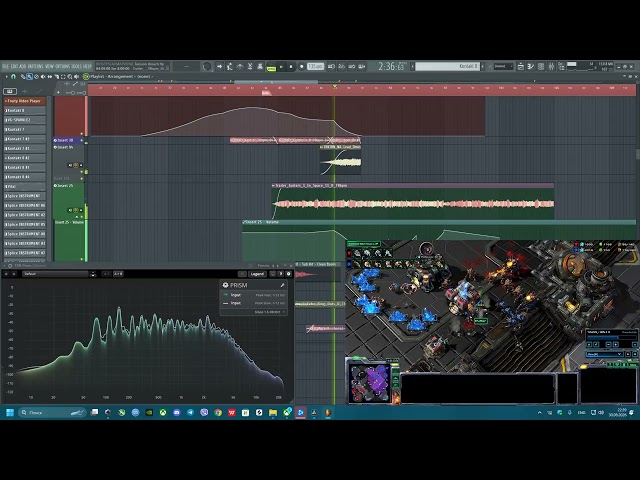Image resolution: width=640 pixels, height=480 pixels.
Task: Open the Windows Start menu
Action: click(x=10, y=412)
